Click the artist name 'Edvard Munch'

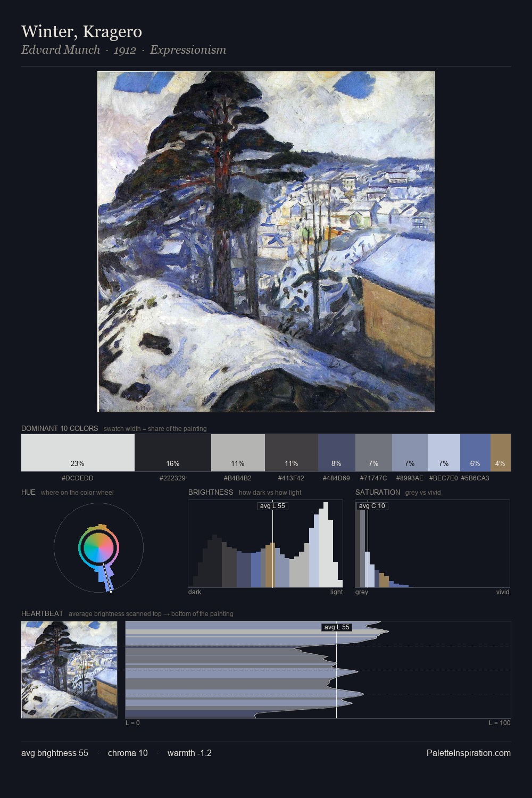click(x=61, y=50)
